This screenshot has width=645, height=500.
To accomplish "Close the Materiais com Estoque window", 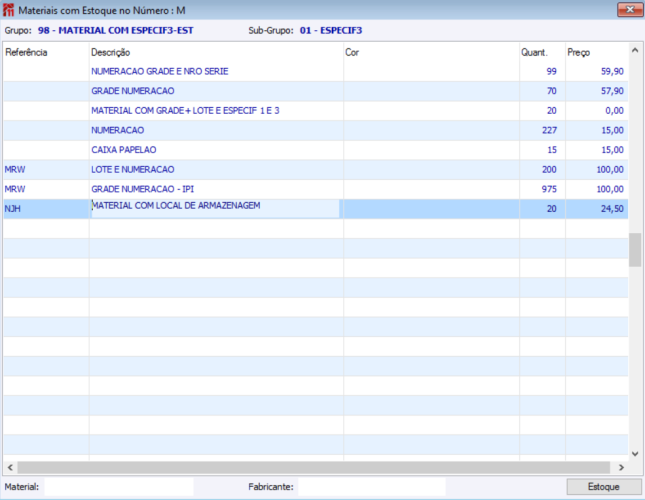I will 630,9.
